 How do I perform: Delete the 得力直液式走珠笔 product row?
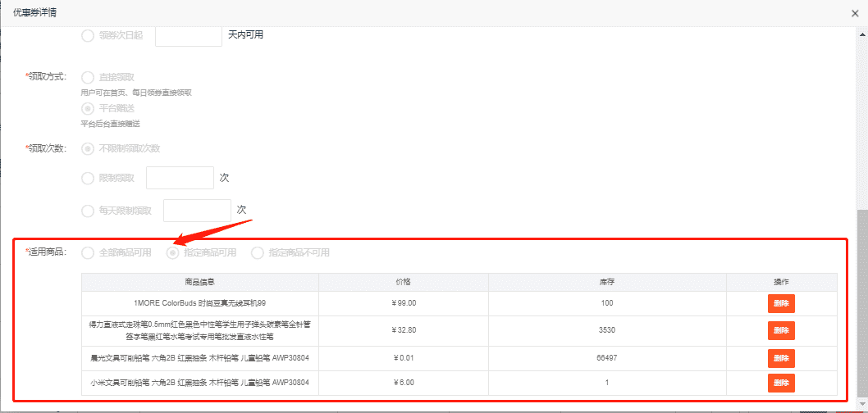[781, 331]
